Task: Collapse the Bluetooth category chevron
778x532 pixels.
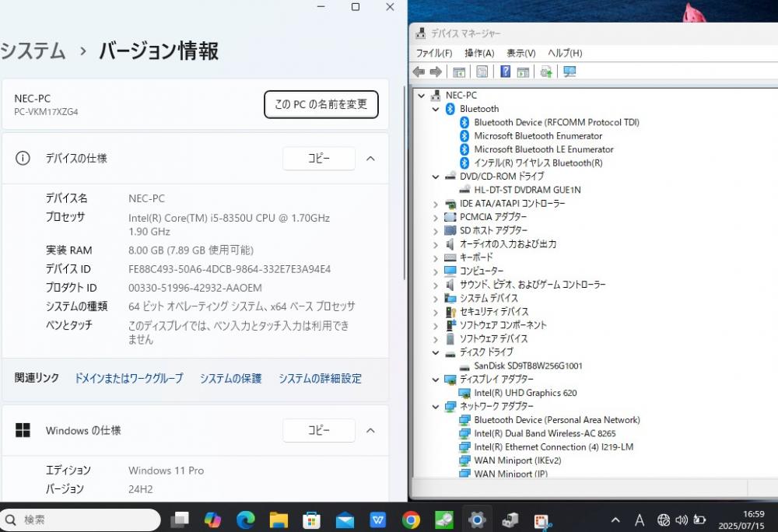Action: tap(436, 109)
